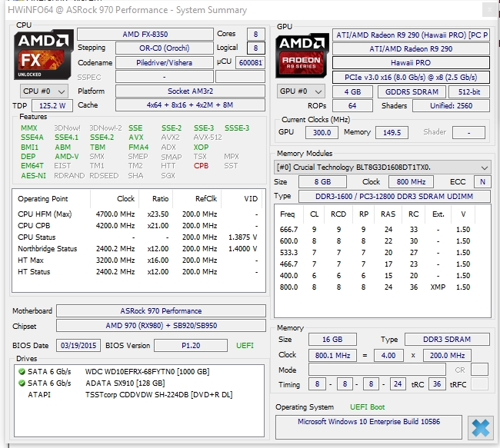Select the 800.0 XMP timing row
Screen dimensions: 500x448
pos(382,287)
